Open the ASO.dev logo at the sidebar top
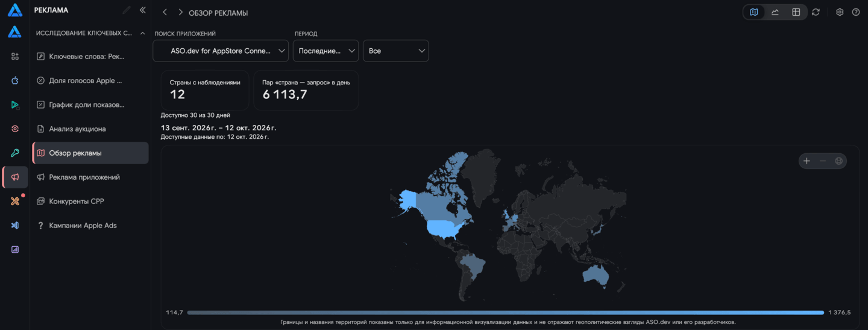The width and height of the screenshot is (868, 330). 14,10
